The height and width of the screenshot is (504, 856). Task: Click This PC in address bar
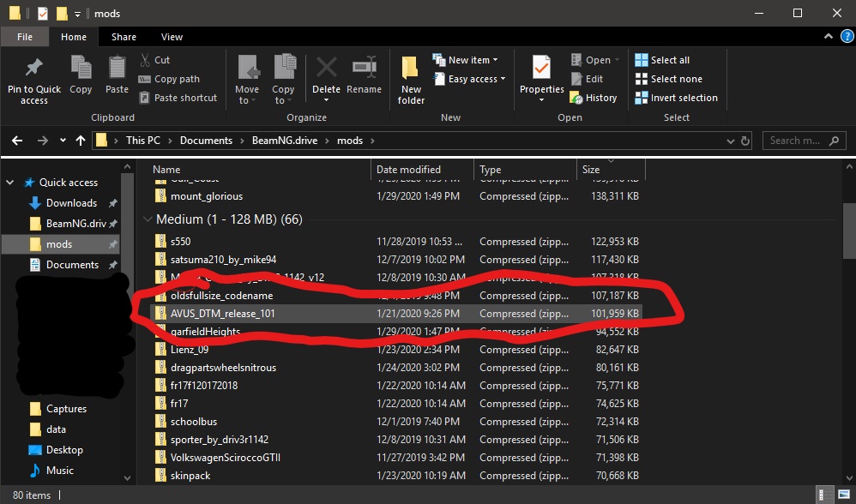tap(143, 141)
